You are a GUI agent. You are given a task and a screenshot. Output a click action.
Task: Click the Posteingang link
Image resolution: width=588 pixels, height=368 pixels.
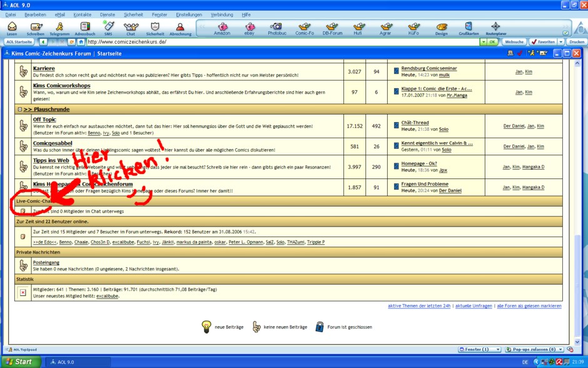pyautogui.click(x=46, y=263)
